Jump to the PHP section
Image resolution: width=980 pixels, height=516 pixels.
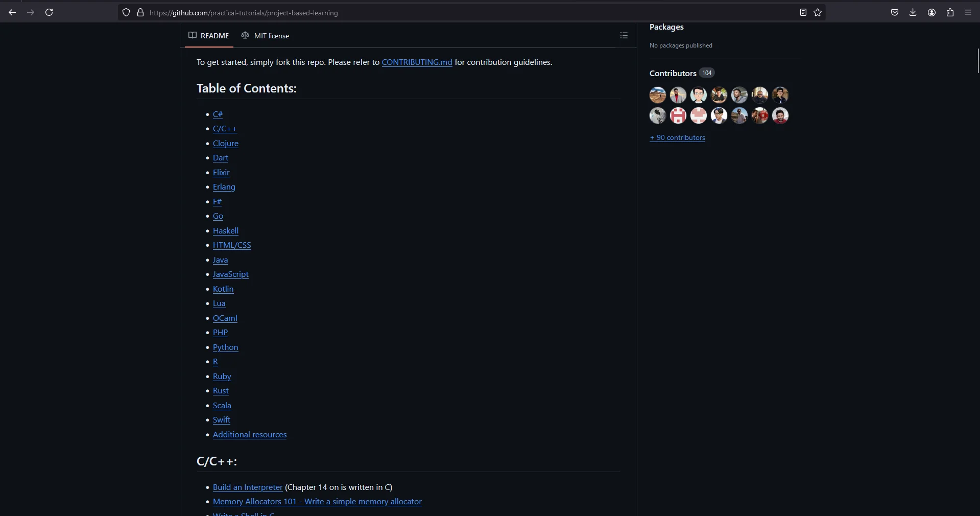[x=220, y=333]
